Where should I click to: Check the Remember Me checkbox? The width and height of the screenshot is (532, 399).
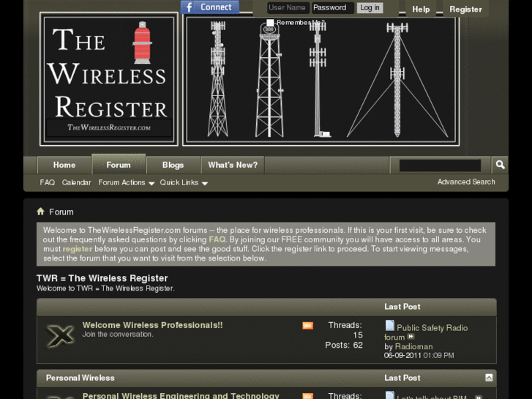[x=270, y=23]
